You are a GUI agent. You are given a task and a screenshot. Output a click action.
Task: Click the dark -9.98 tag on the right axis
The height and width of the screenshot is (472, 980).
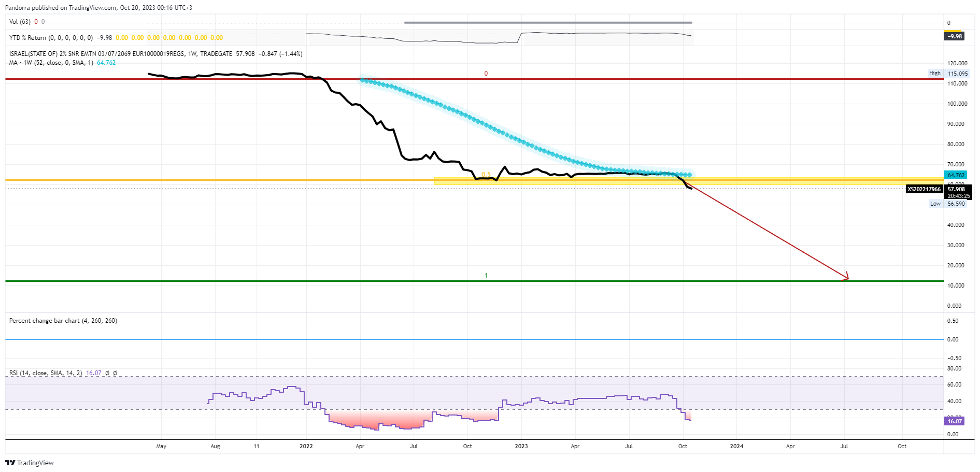click(x=955, y=36)
